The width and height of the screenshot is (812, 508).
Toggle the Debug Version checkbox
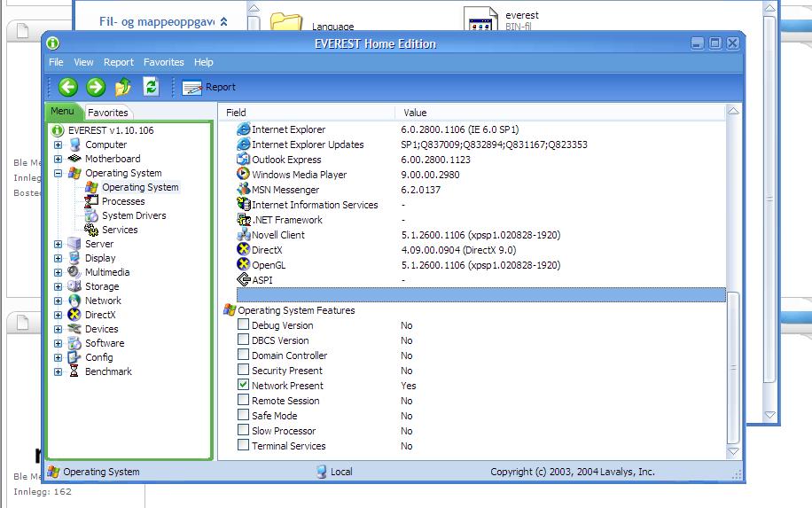click(x=243, y=324)
